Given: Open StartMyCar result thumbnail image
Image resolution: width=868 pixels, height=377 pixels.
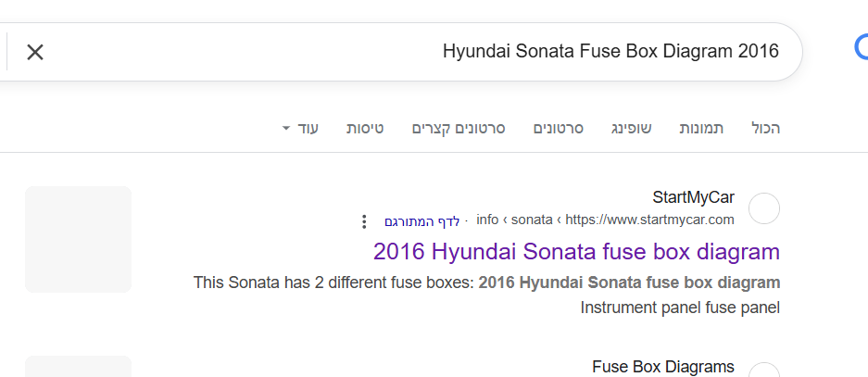Looking at the screenshot, I should (x=78, y=239).
